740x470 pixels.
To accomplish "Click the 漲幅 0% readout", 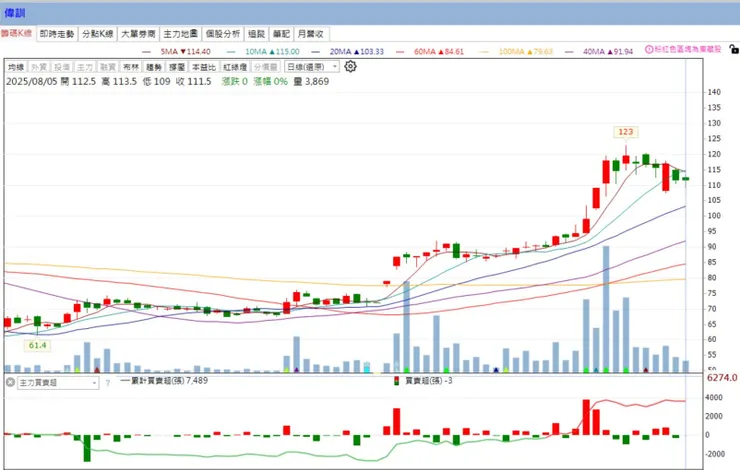I will (x=270, y=82).
